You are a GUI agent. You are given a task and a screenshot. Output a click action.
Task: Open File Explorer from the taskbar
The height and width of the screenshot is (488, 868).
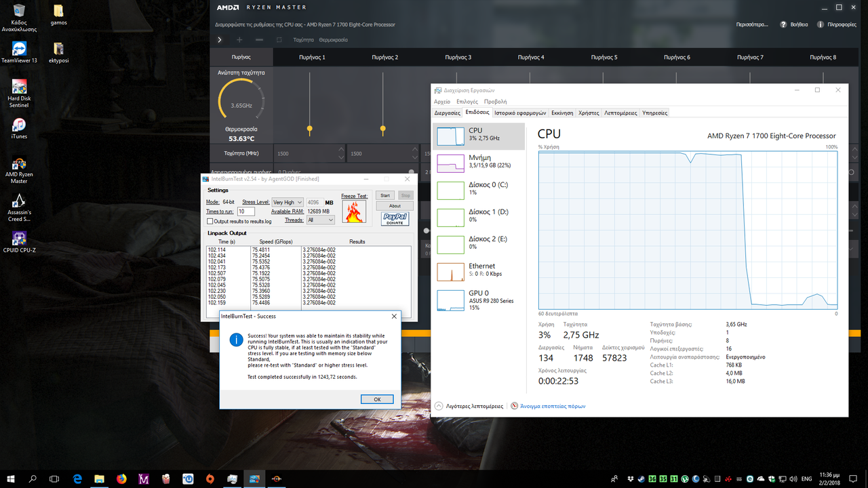tap(99, 479)
